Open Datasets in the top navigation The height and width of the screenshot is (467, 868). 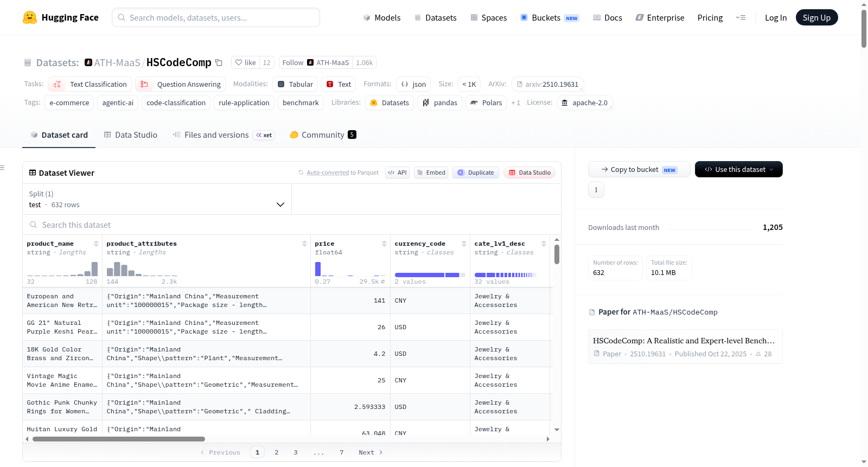[x=436, y=17]
